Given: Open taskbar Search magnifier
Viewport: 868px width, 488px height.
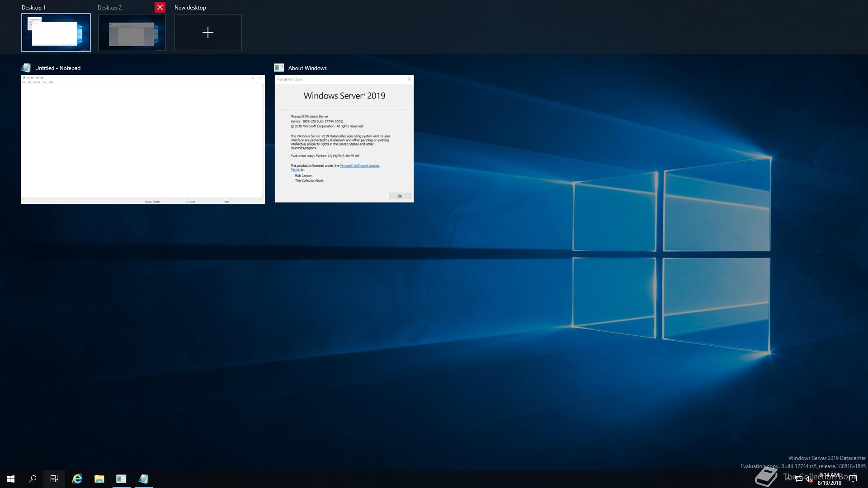Looking at the screenshot, I should click(x=33, y=479).
